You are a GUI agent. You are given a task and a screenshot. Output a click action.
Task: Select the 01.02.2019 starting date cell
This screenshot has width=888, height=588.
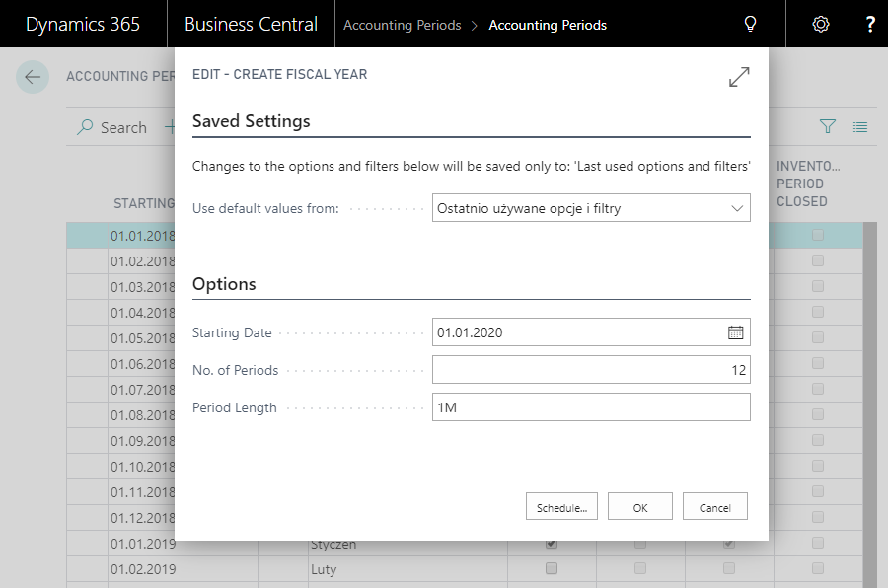183,569
